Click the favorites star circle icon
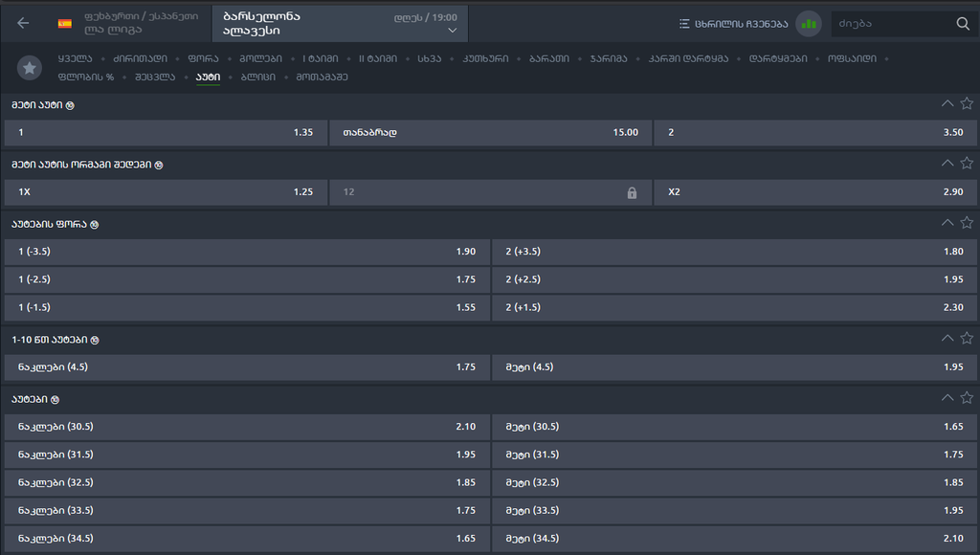The image size is (980, 555). [30, 68]
